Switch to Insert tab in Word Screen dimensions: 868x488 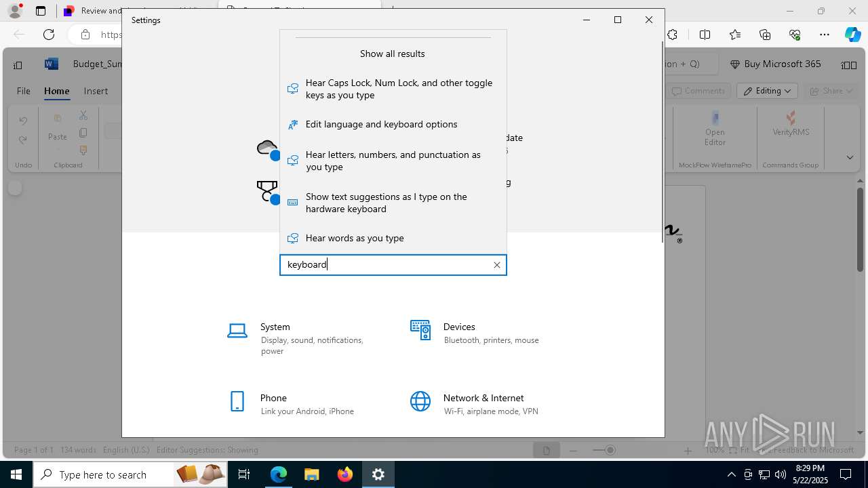click(x=96, y=91)
